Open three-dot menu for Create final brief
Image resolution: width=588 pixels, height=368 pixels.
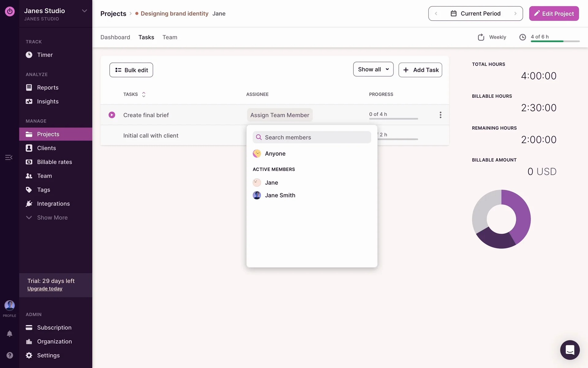[440, 115]
